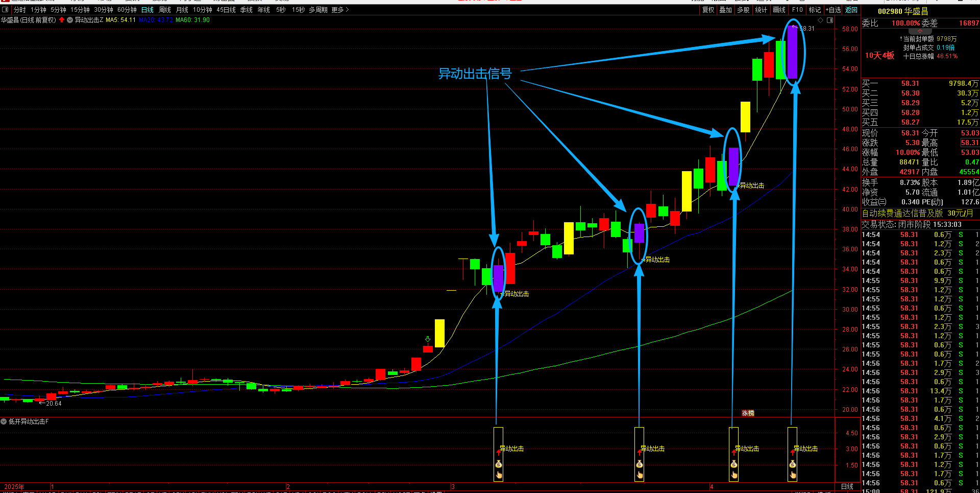Image resolution: width=980 pixels, height=493 pixels.
Task: Switch to 分时 intraday view
Action: pos(19,10)
